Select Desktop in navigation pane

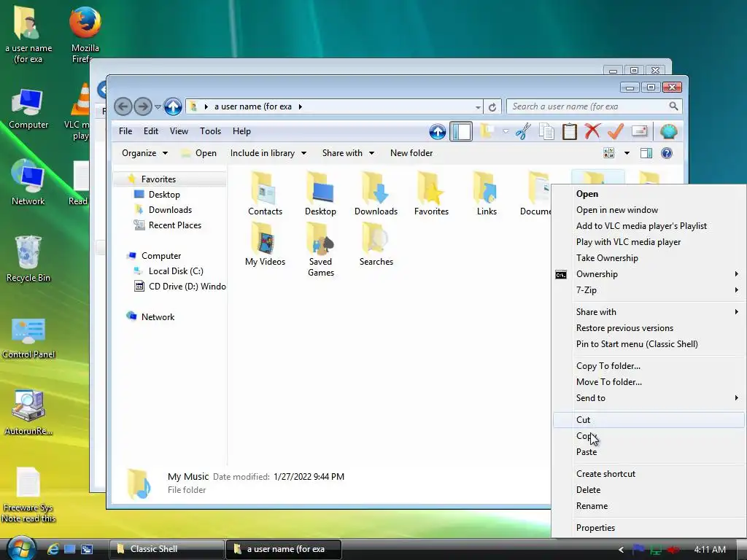click(164, 194)
